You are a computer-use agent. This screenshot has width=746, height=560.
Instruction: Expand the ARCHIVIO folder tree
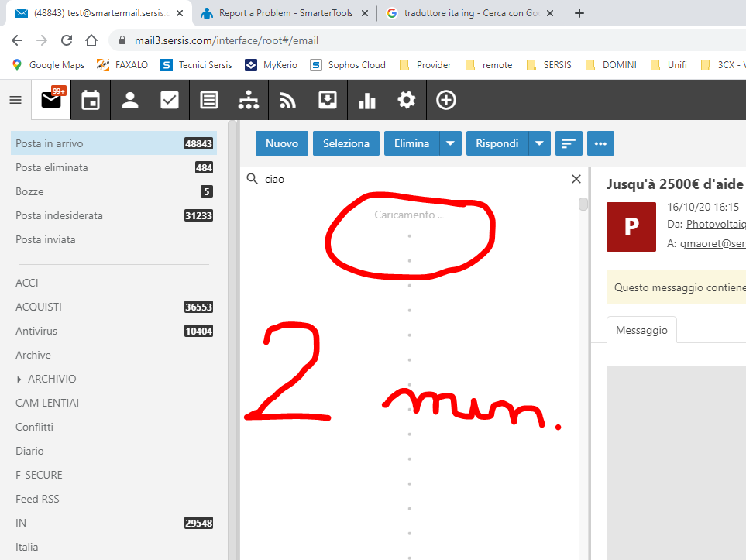(19, 380)
